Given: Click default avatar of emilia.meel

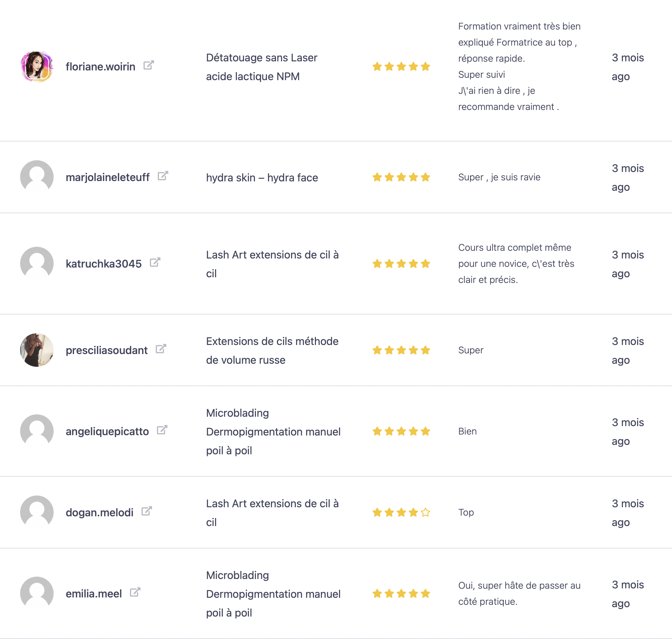Looking at the screenshot, I should 37,593.
